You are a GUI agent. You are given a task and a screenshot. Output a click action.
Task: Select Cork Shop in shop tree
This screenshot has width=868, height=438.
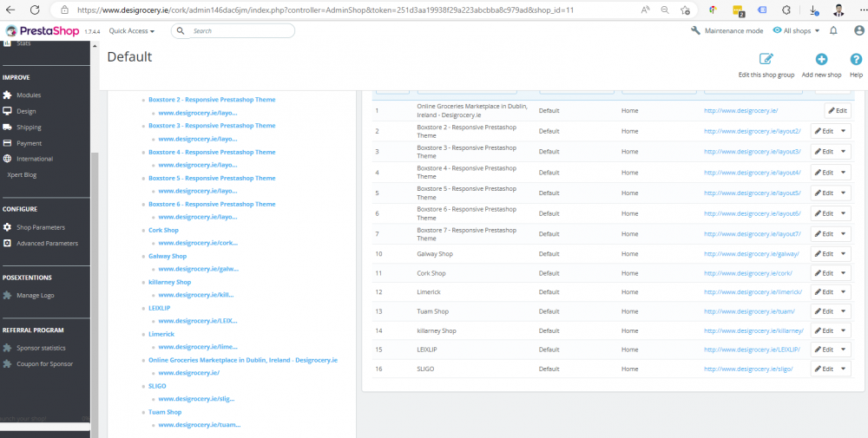[163, 230]
